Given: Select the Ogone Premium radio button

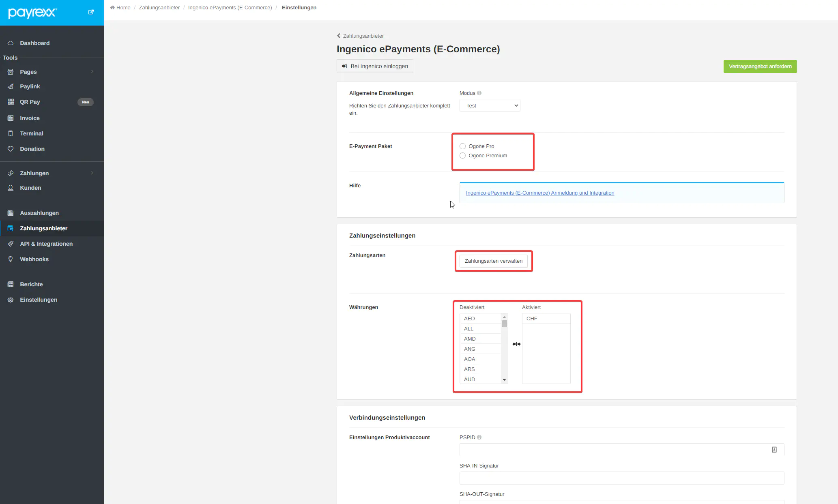Looking at the screenshot, I should [x=462, y=156].
